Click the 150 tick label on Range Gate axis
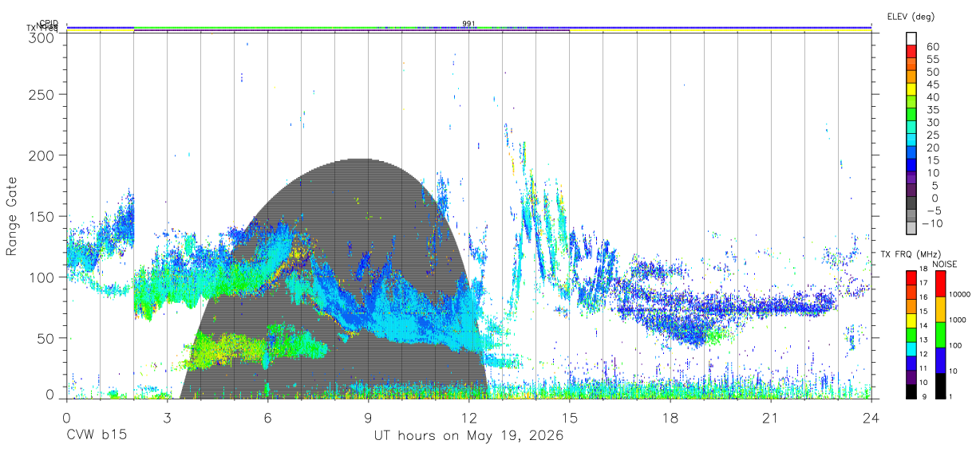 (x=42, y=216)
